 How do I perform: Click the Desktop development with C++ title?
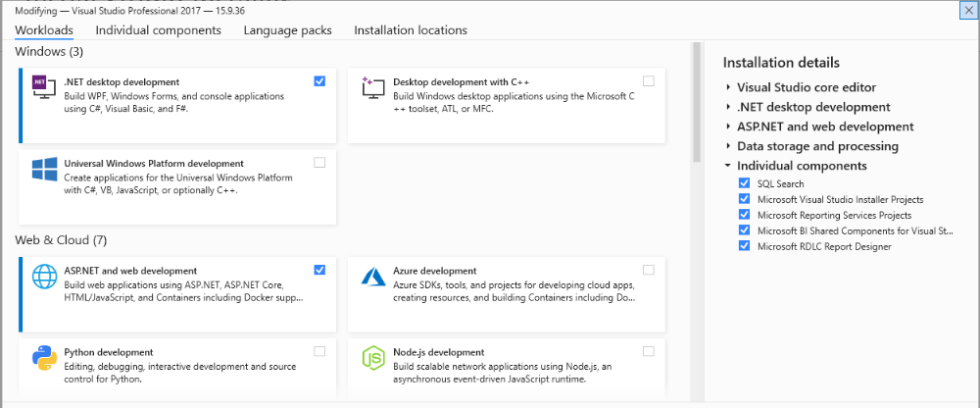pyautogui.click(x=462, y=82)
